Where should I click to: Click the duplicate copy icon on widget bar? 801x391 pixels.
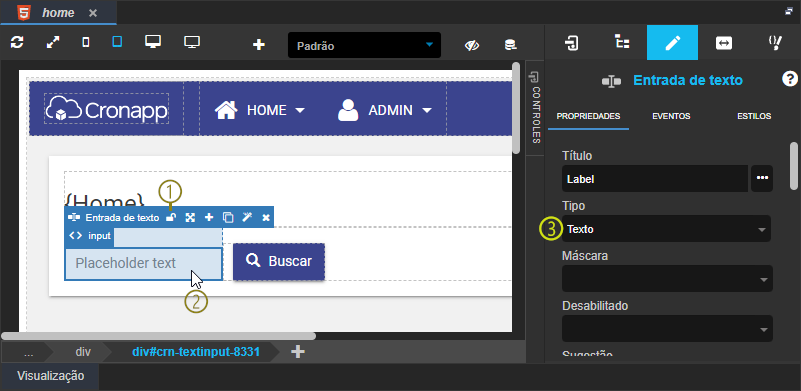point(228,218)
